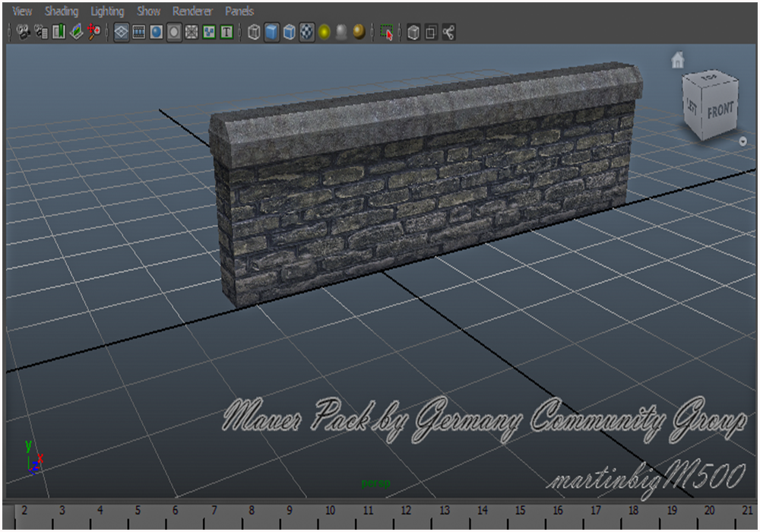The image size is (760, 532).
Task: Toggle the Film Gate display
Action: pos(138,33)
